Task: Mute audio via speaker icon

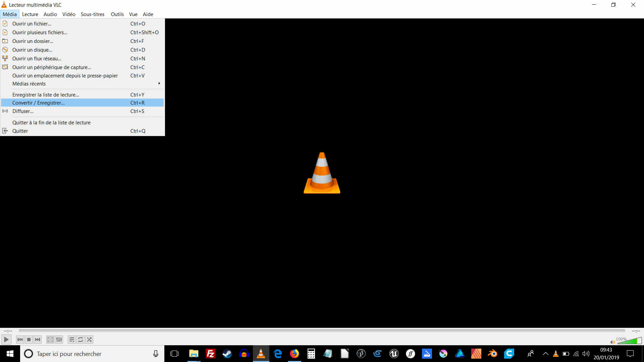Action: coord(612,342)
